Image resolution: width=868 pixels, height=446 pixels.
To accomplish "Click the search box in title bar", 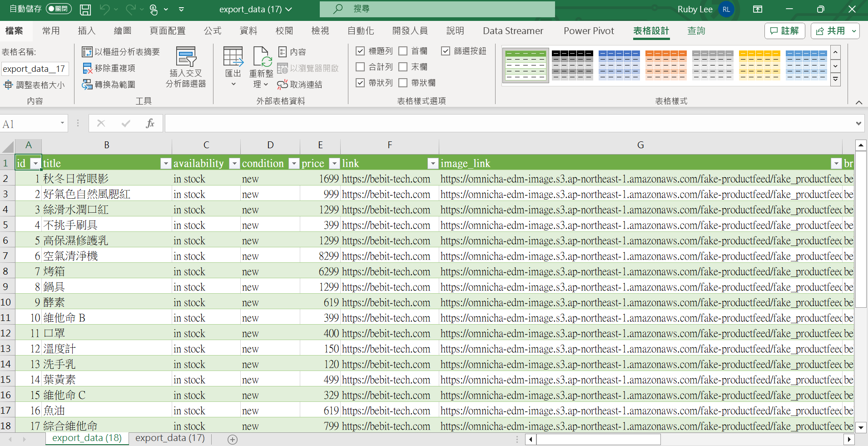I will tap(437, 9).
